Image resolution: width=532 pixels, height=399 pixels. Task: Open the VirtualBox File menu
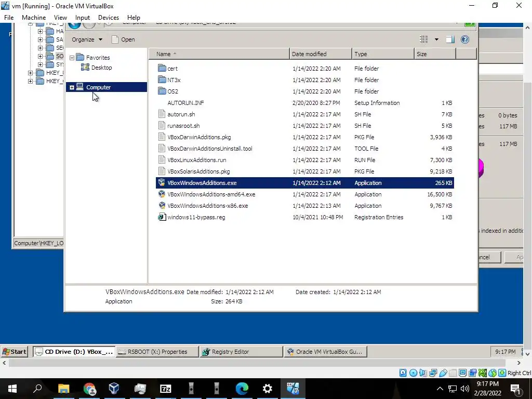(x=9, y=18)
